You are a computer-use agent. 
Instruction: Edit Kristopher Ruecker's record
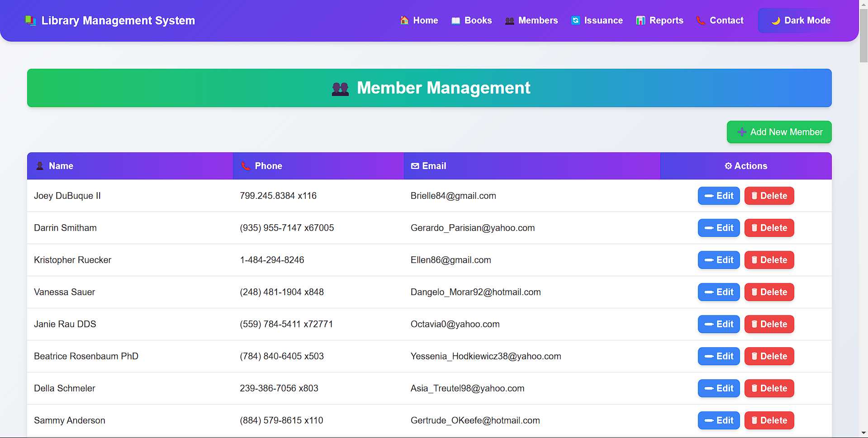coord(719,260)
